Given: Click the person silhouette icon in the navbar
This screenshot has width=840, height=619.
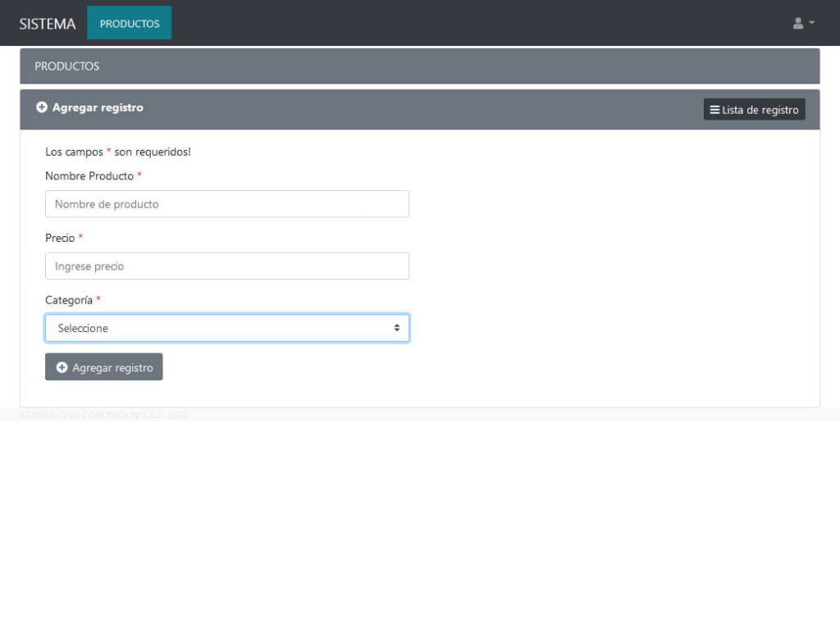Looking at the screenshot, I should coord(797,23).
